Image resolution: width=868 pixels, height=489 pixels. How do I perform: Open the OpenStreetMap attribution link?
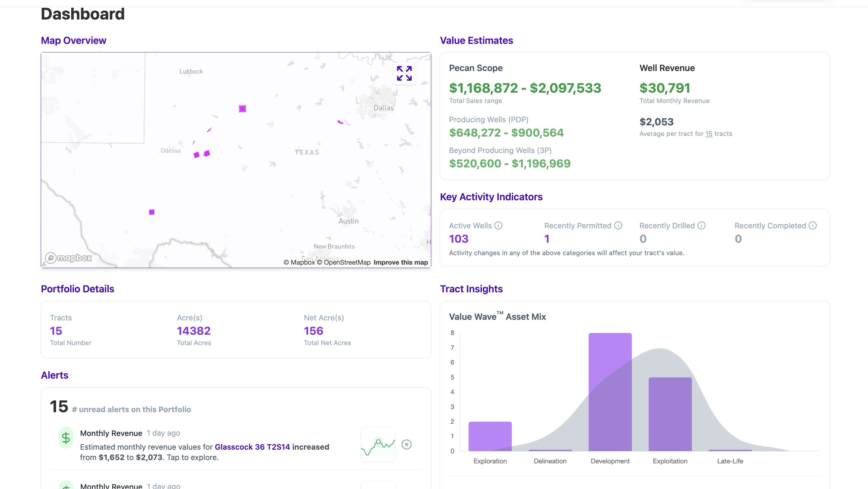coord(343,262)
